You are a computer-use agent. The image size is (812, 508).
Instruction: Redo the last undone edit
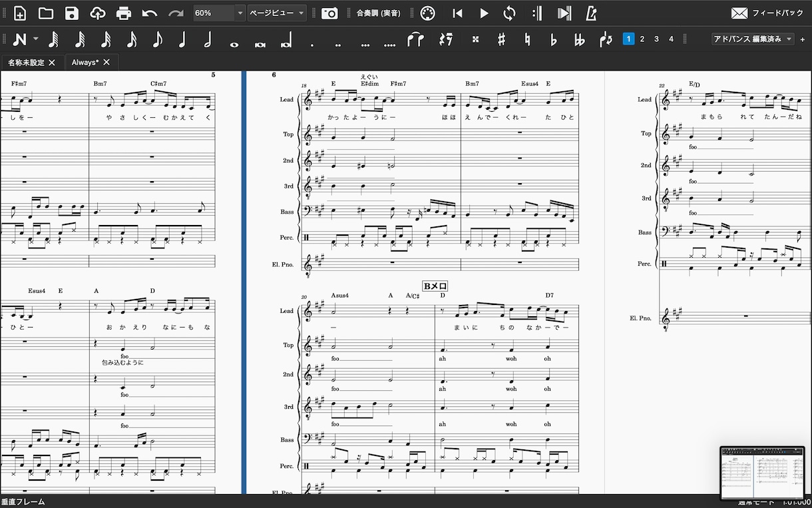pos(176,13)
